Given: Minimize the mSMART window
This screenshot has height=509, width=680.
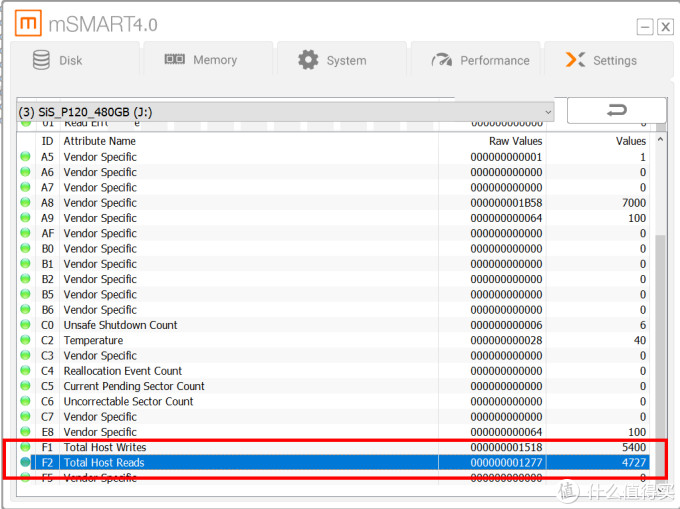Looking at the screenshot, I should pyautogui.click(x=645, y=27).
